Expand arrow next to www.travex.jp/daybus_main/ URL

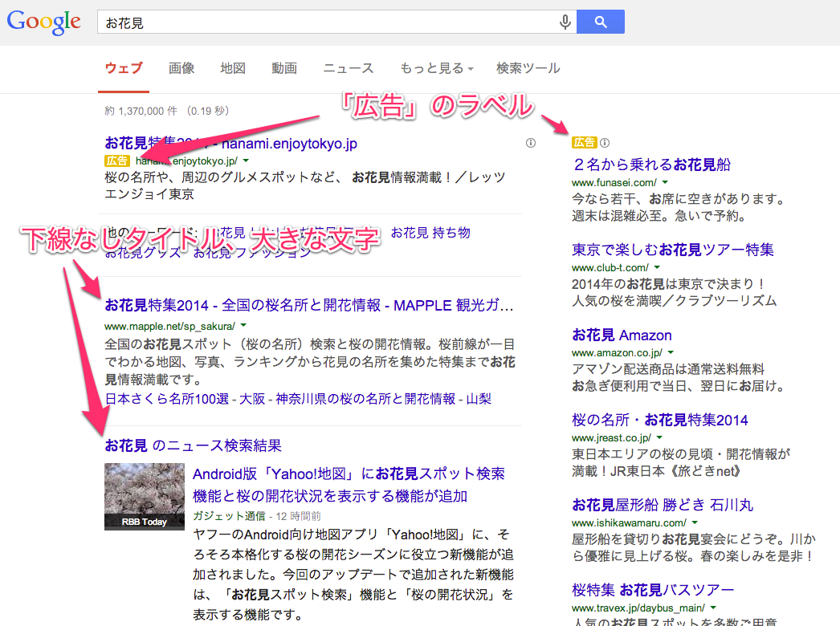(713, 608)
